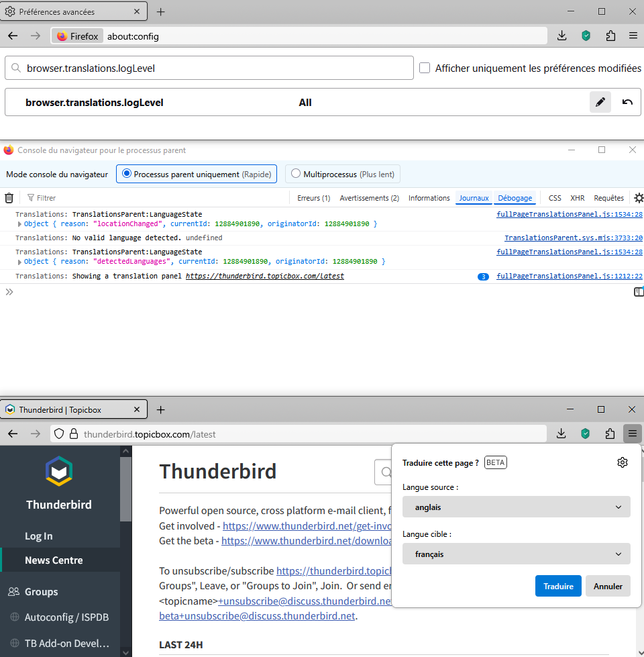This screenshot has height=657, width=644.
Task: Click console command input prompt chevrons
Action: (x=9, y=292)
